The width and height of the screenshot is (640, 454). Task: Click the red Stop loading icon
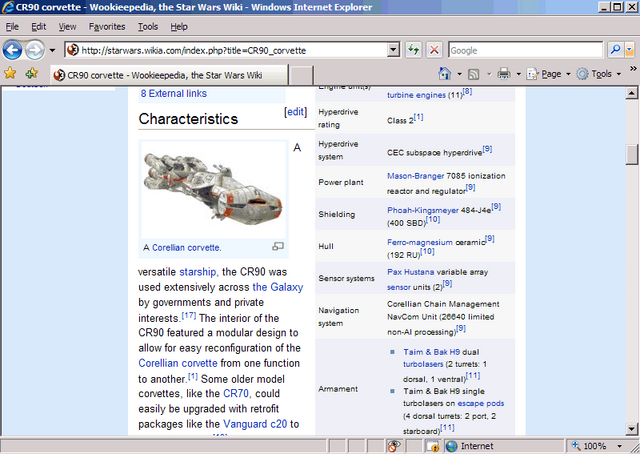coord(434,50)
